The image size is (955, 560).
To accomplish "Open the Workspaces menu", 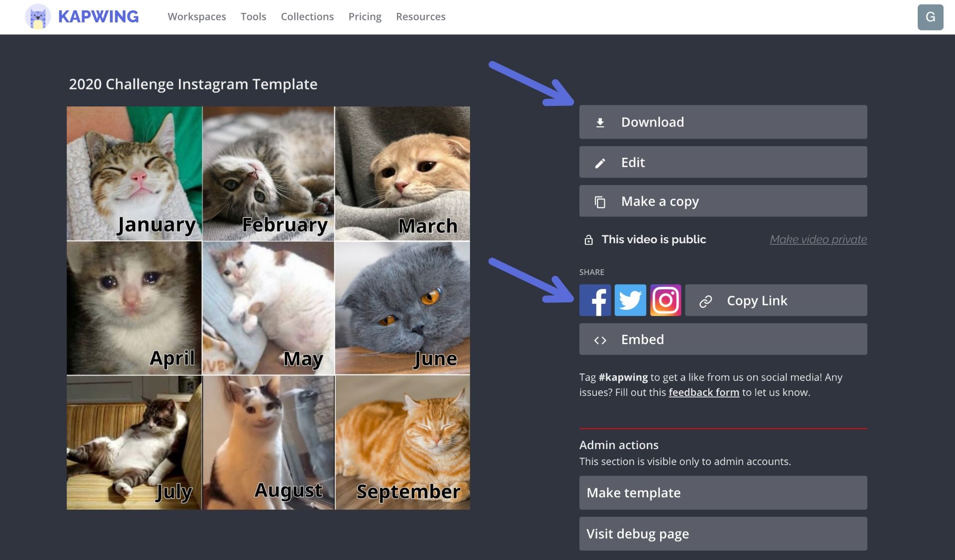I will tap(196, 17).
